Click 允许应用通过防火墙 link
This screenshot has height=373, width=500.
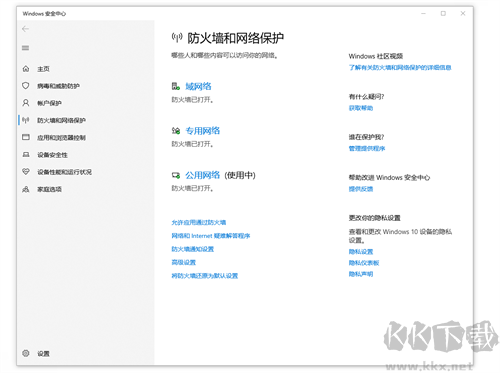click(x=199, y=222)
